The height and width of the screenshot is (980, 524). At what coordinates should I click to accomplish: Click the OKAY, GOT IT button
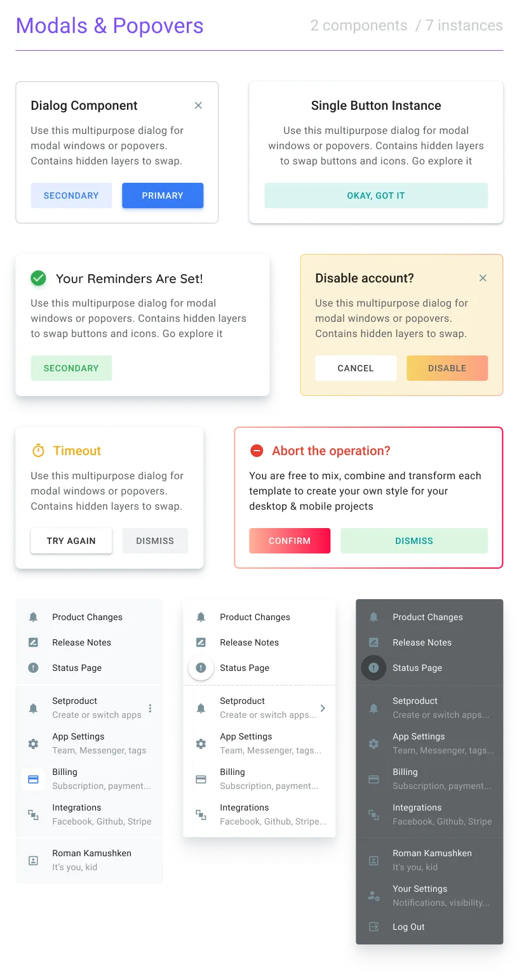376,195
